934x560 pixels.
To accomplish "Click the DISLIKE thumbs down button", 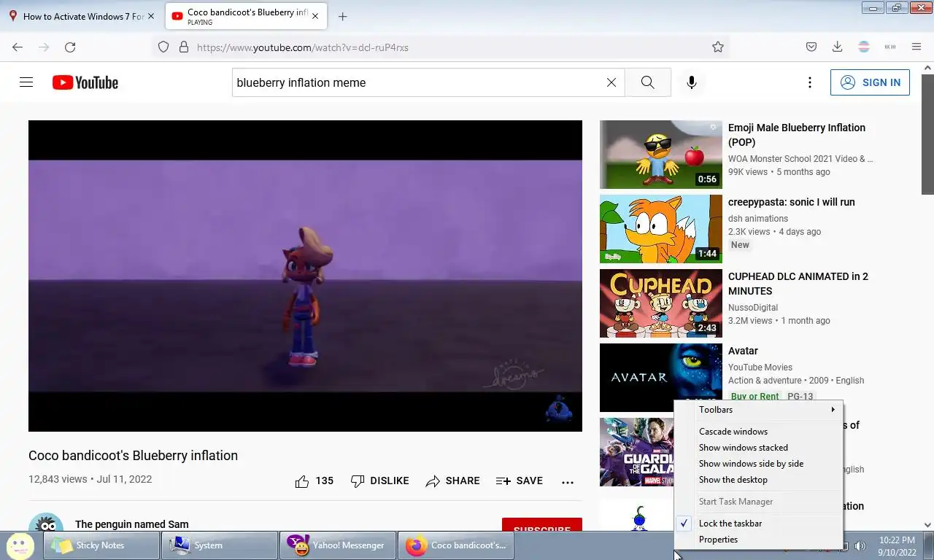I will click(x=380, y=481).
